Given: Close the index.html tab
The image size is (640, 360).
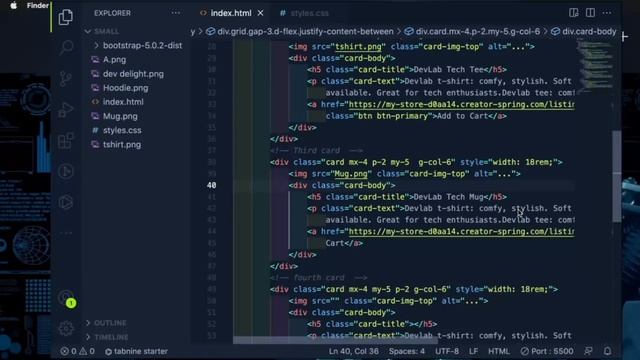Looking at the screenshot, I should click(260, 13).
